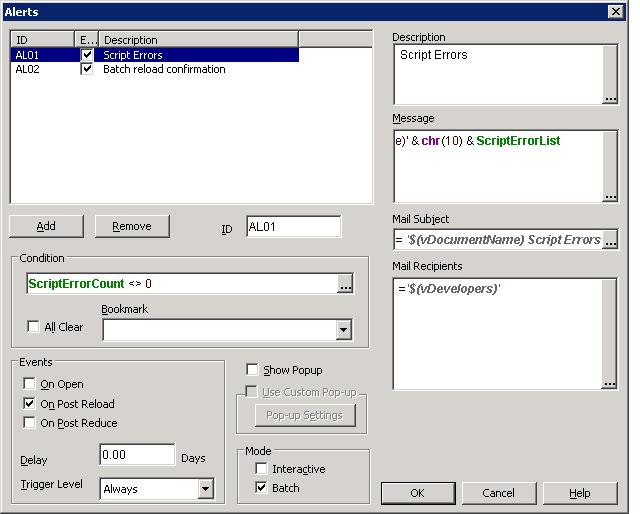
Task: Toggle the enable checkbox for AL02
Action: (x=87, y=69)
